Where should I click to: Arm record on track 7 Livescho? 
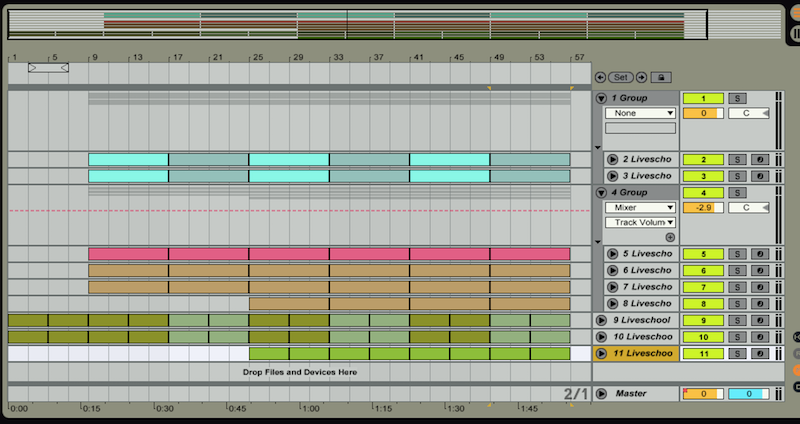(760, 287)
